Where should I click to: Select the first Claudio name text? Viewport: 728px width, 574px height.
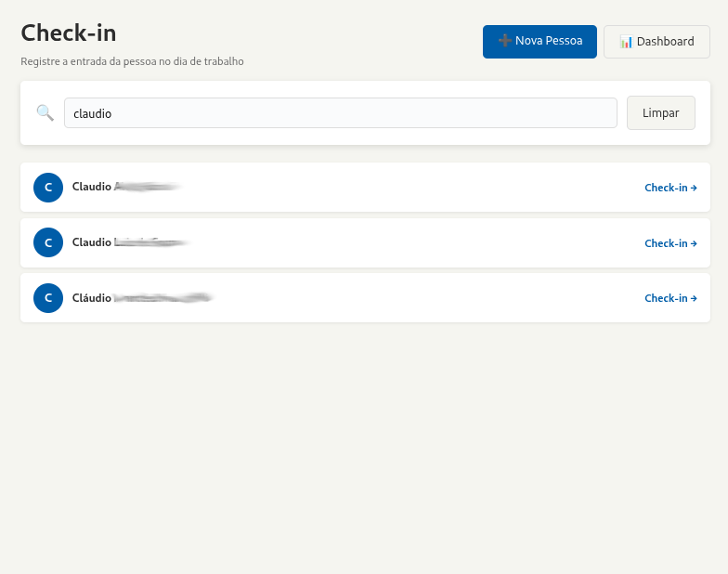(93, 187)
